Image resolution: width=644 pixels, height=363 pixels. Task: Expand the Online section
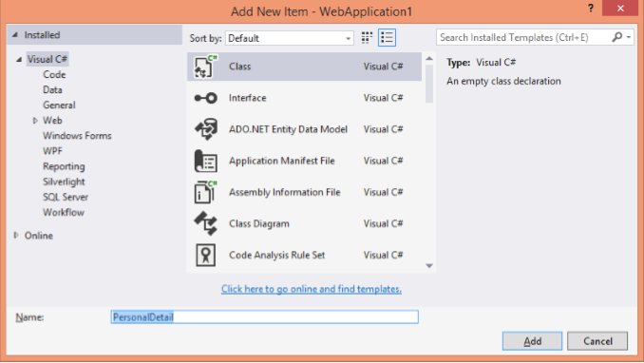coord(16,236)
